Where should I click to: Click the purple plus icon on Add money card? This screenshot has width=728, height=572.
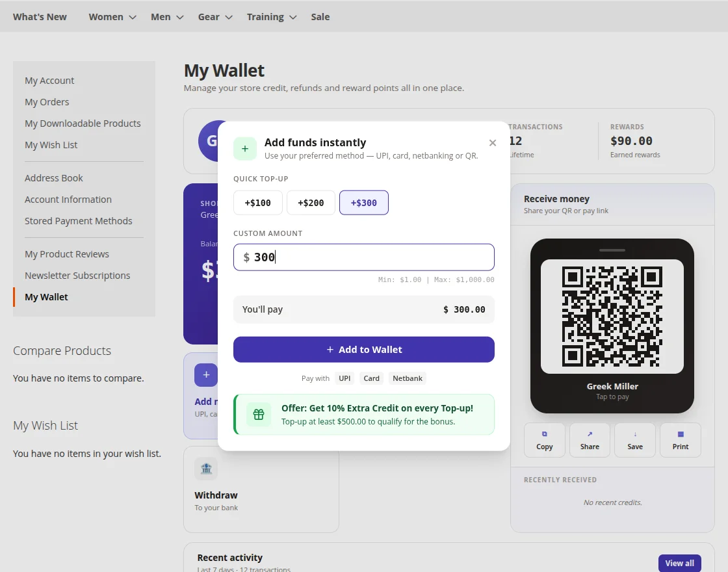coord(206,374)
